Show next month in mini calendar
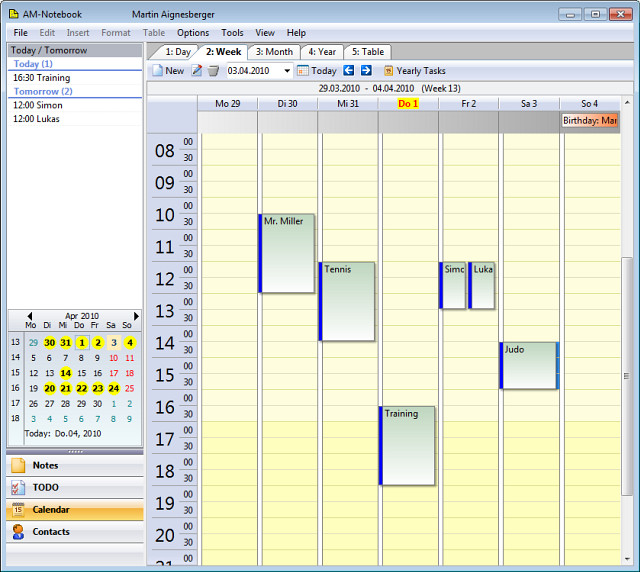640x572 pixels. [136, 316]
